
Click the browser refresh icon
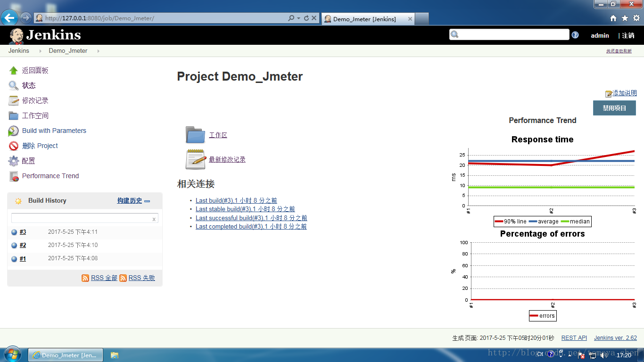(306, 18)
